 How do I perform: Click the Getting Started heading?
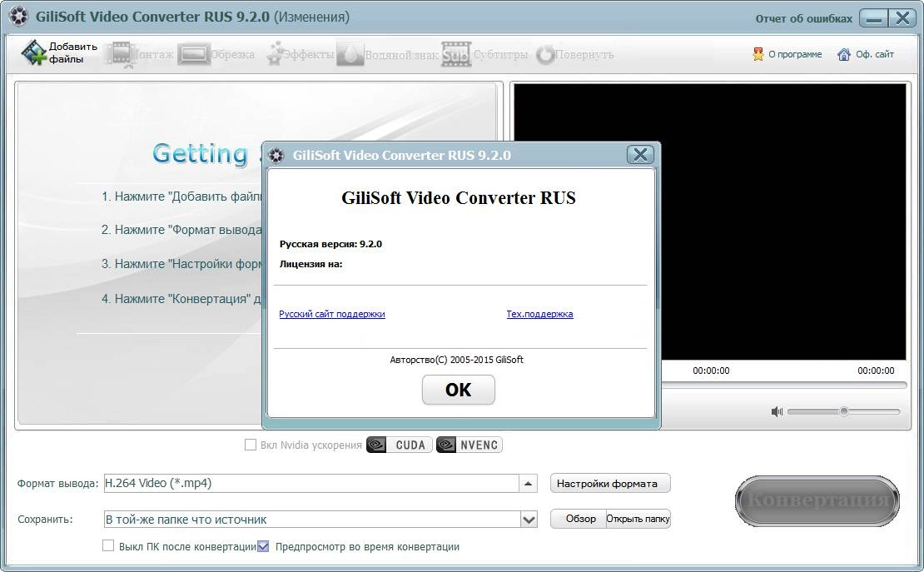206,155
